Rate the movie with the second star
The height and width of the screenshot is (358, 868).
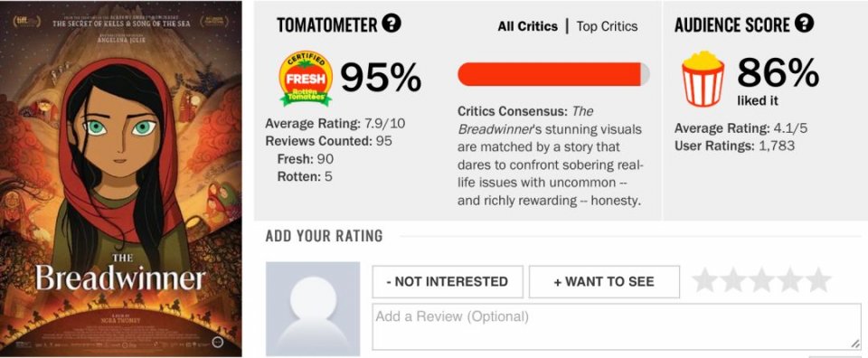click(733, 280)
